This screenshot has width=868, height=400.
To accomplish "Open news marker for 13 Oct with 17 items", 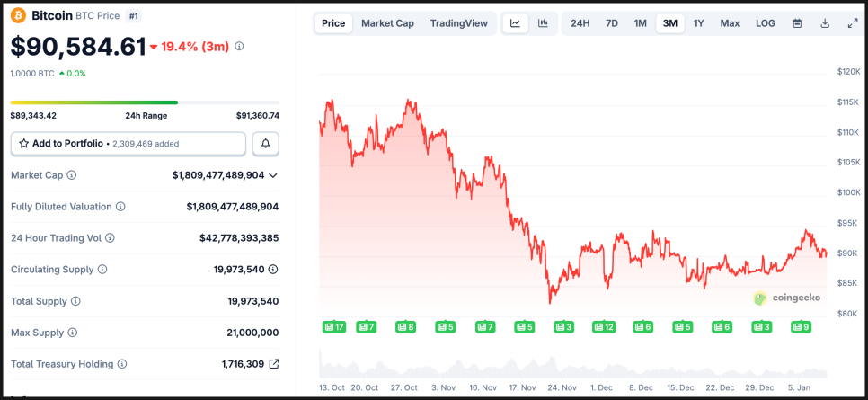I will point(334,327).
